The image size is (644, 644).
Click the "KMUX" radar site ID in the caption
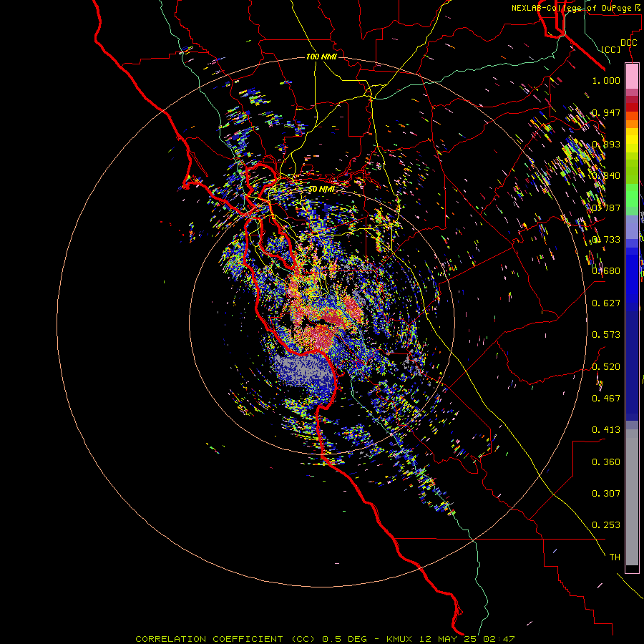(401, 639)
